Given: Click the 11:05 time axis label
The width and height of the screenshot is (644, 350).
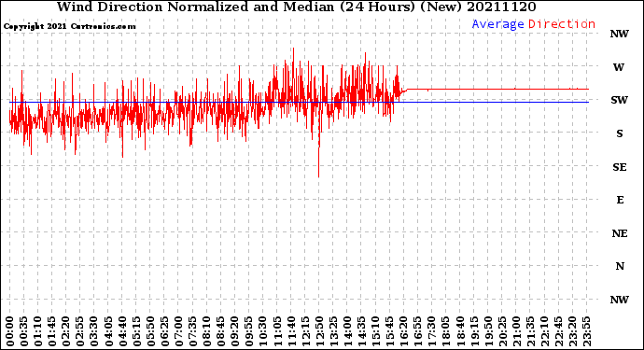Looking at the screenshot, I should click(277, 331).
